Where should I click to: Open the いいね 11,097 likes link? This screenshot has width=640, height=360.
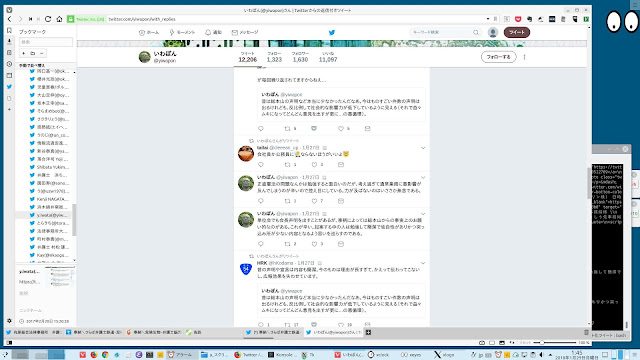click(x=328, y=57)
